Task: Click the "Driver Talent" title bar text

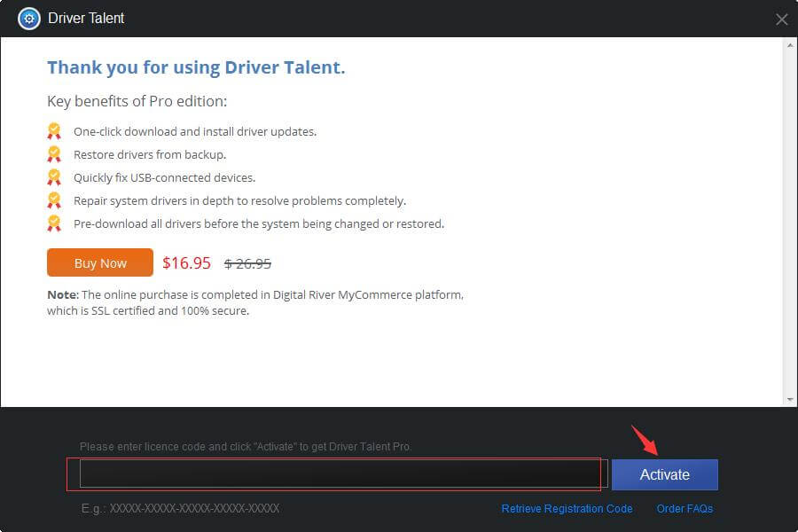Action: [x=86, y=19]
